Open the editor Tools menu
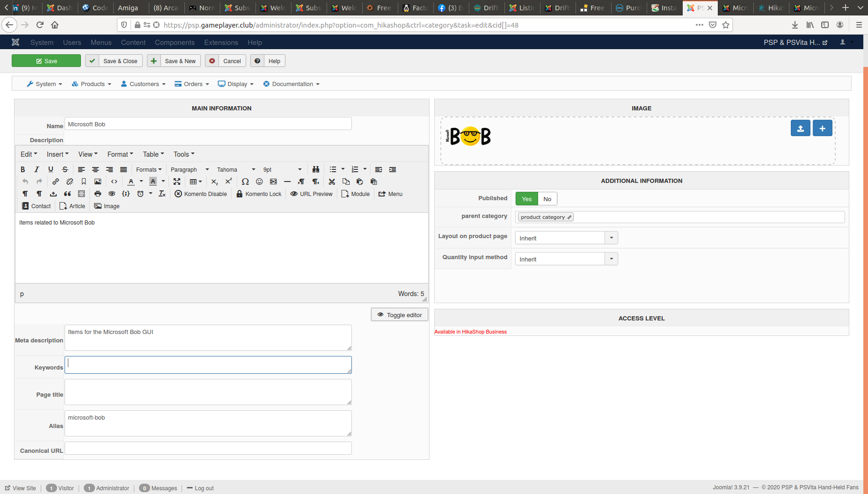Image resolution: width=868 pixels, height=494 pixels. [184, 154]
